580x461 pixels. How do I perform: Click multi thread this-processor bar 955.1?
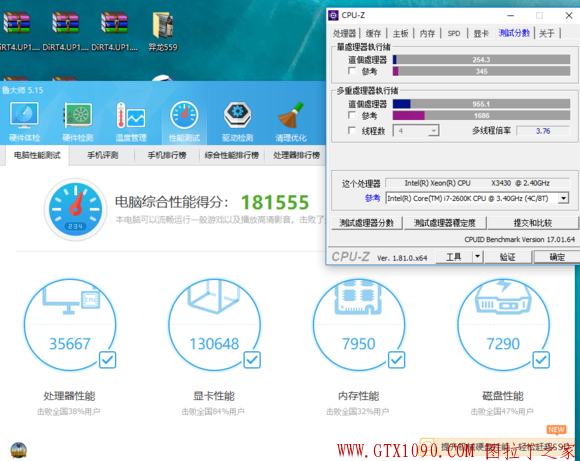point(481,104)
